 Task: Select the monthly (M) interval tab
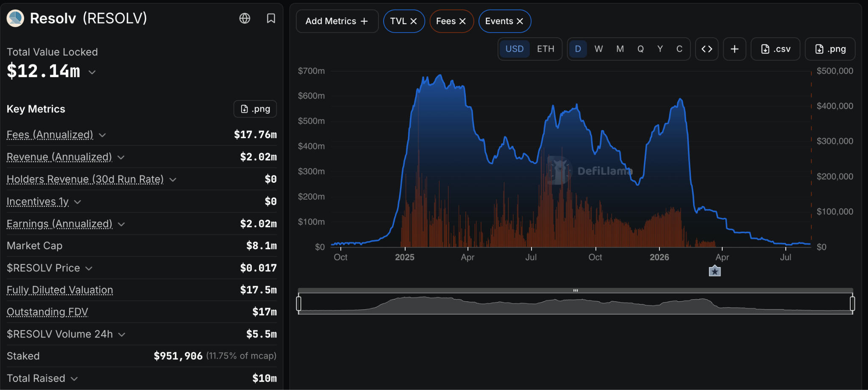(x=620, y=49)
